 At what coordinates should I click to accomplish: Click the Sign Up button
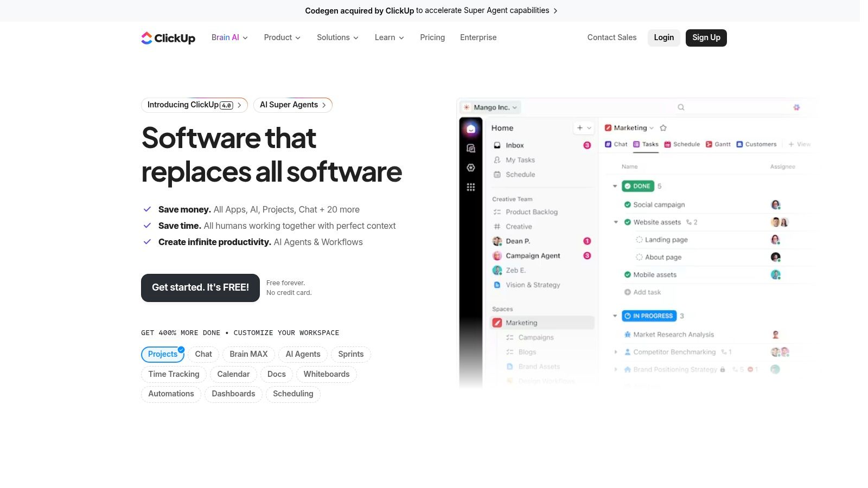[x=706, y=37]
